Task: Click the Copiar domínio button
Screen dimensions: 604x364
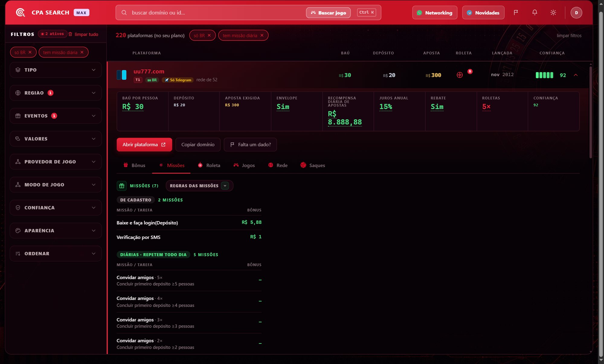Action: [x=198, y=145]
